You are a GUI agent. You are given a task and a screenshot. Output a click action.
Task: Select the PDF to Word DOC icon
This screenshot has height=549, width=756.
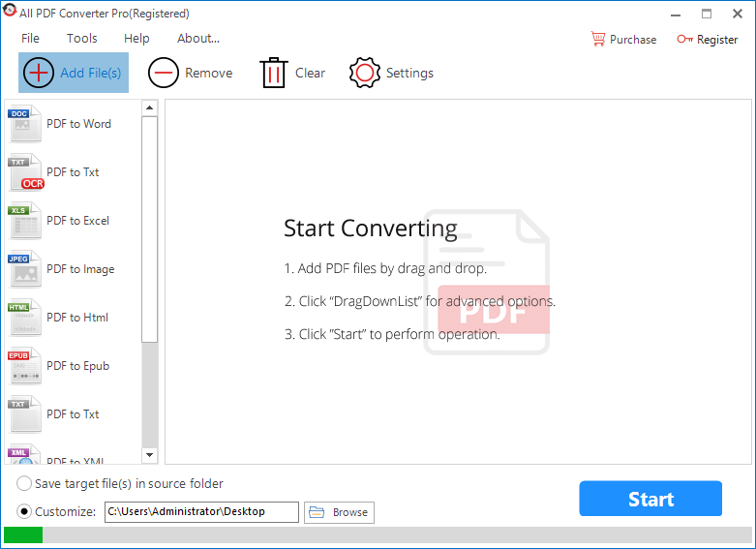[x=24, y=124]
